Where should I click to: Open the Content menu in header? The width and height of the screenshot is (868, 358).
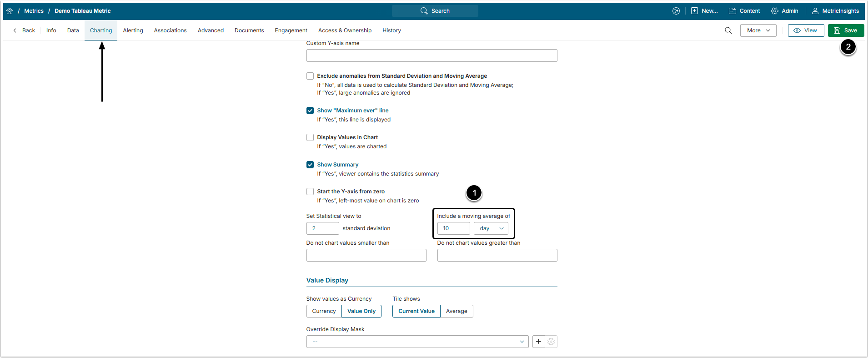[x=744, y=11]
